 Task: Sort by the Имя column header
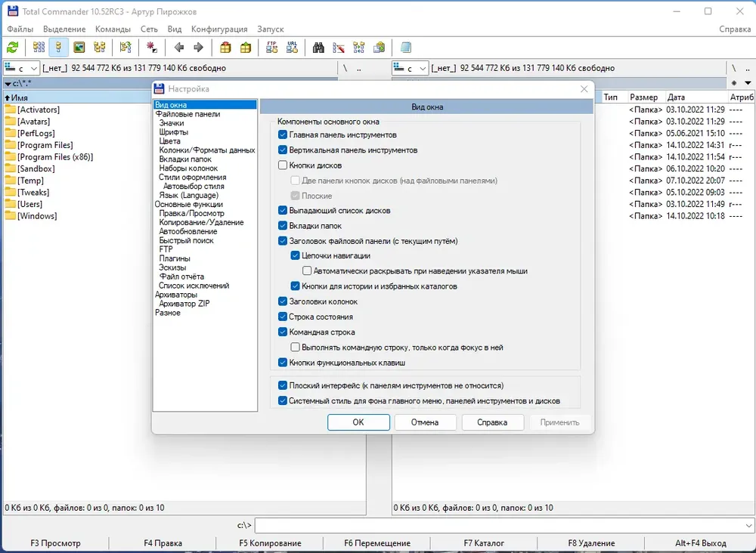[77, 97]
